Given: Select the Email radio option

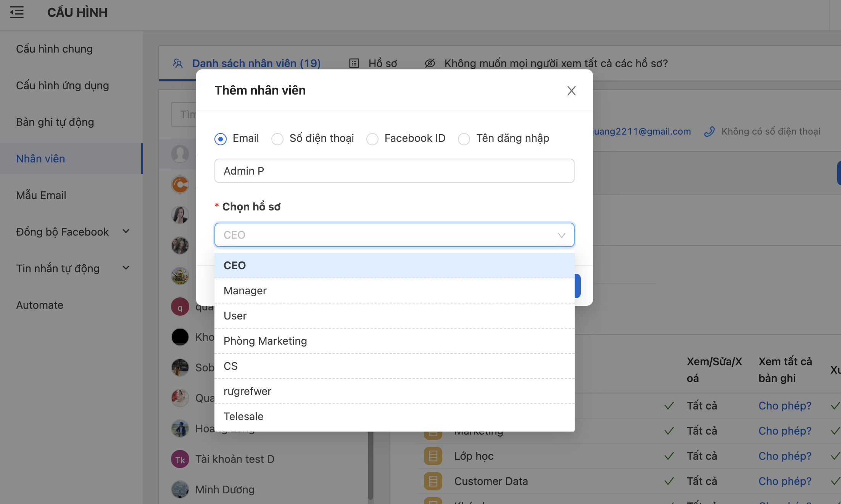Looking at the screenshot, I should click(x=221, y=139).
